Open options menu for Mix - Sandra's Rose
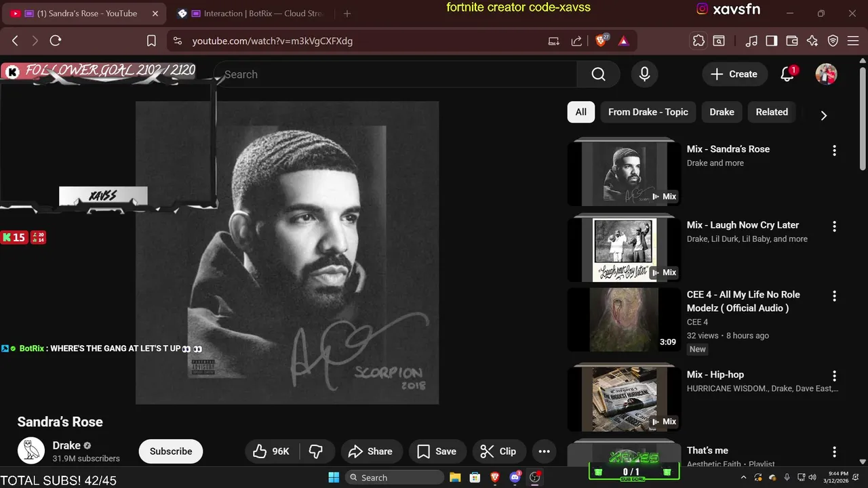Image resolution: width=868 pixels, height=488 pixels. (x=834, y=150)
